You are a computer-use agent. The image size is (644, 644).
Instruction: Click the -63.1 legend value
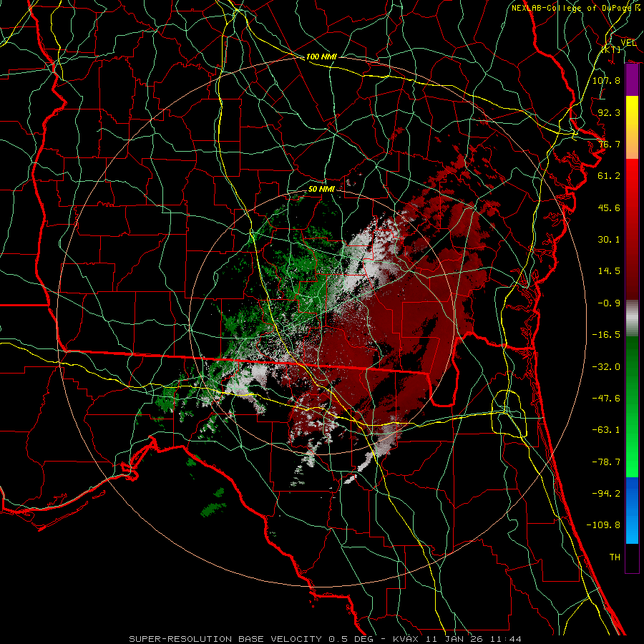pos(606,430)
